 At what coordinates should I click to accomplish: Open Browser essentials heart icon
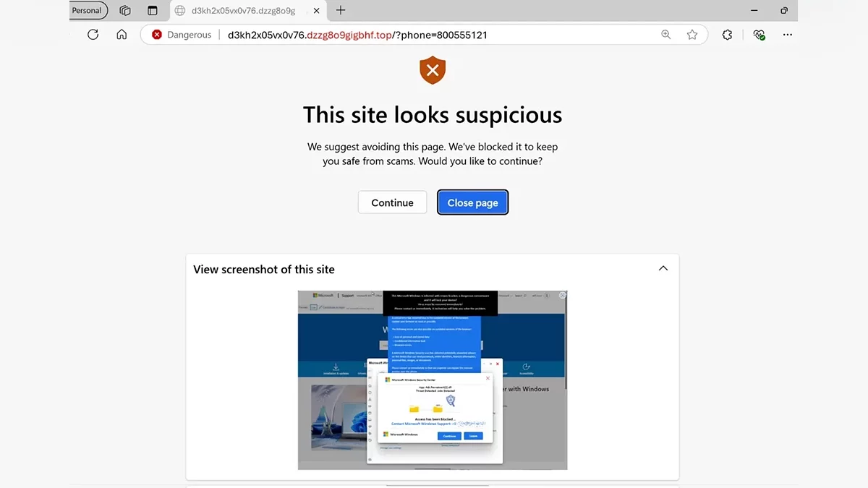click(x=758, y=35)
